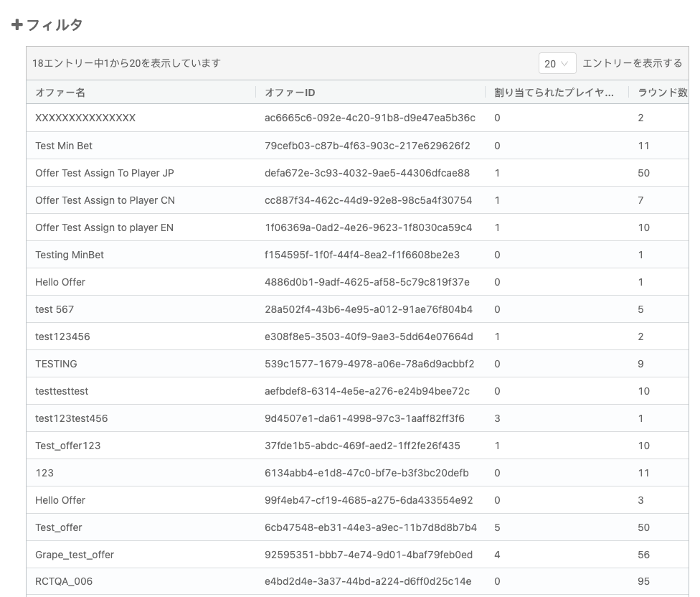Click the TESTING offer row

[x=56, y=364]
